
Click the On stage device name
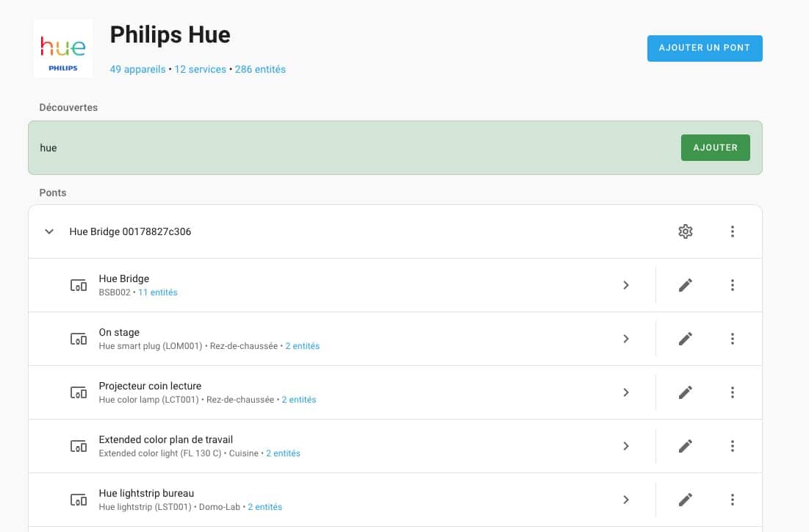click(119, 332)
